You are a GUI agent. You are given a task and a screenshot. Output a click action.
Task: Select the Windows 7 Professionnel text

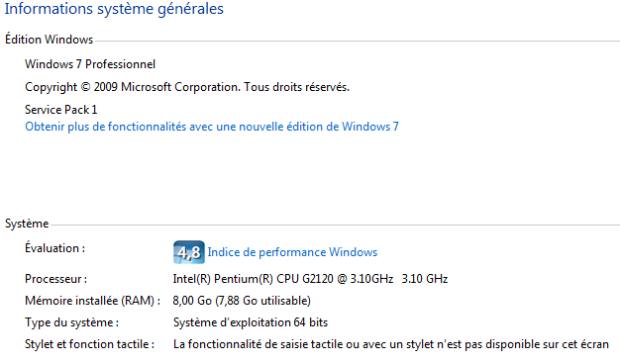(90, 64)
